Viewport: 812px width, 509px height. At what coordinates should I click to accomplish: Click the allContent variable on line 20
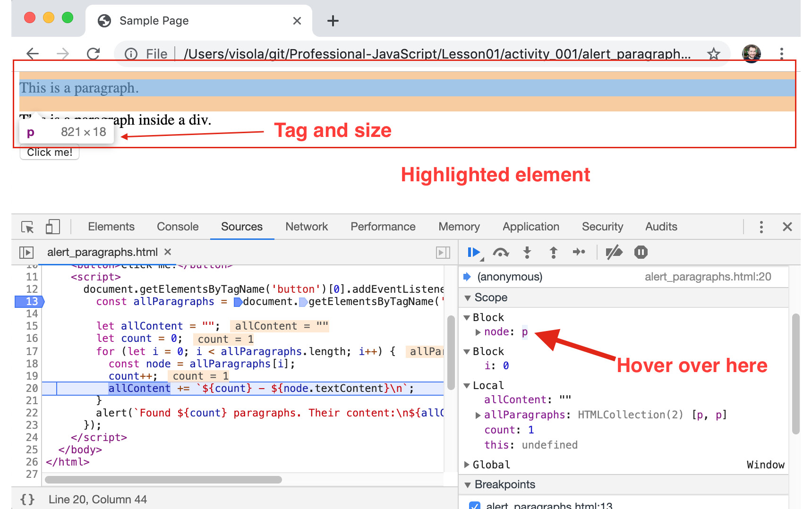(139, 388)
